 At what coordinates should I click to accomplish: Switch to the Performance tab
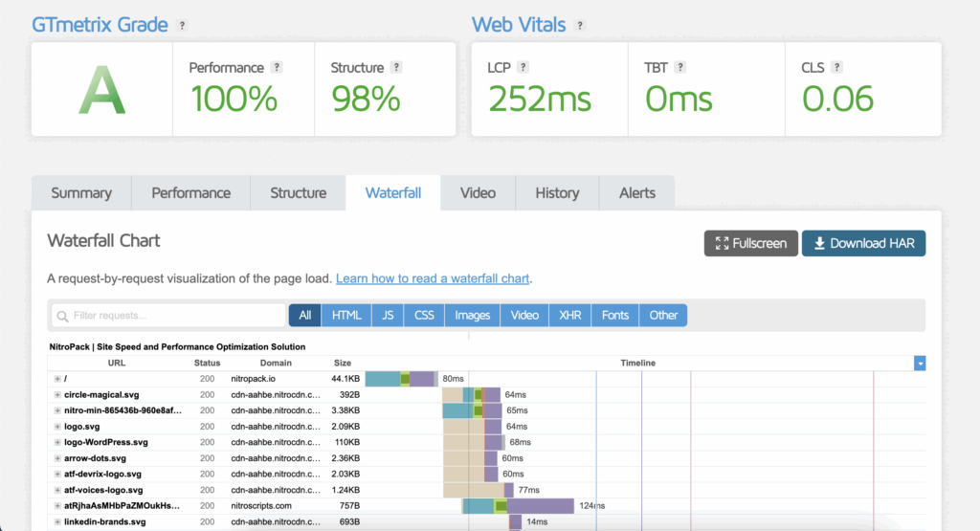(x=190, y=193)
